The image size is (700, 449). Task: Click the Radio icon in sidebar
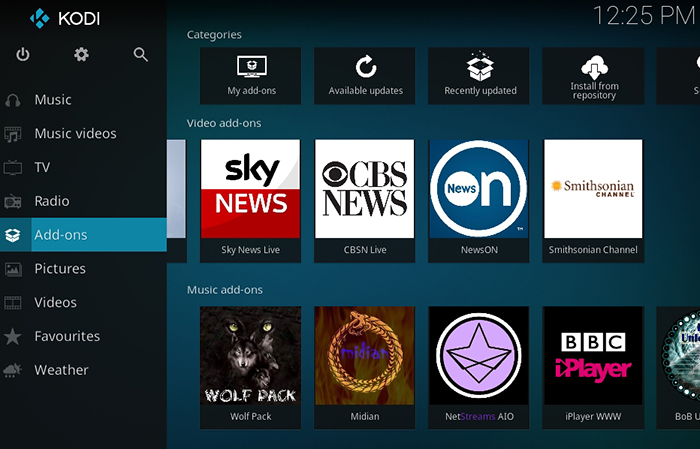[x=13, y=201]
